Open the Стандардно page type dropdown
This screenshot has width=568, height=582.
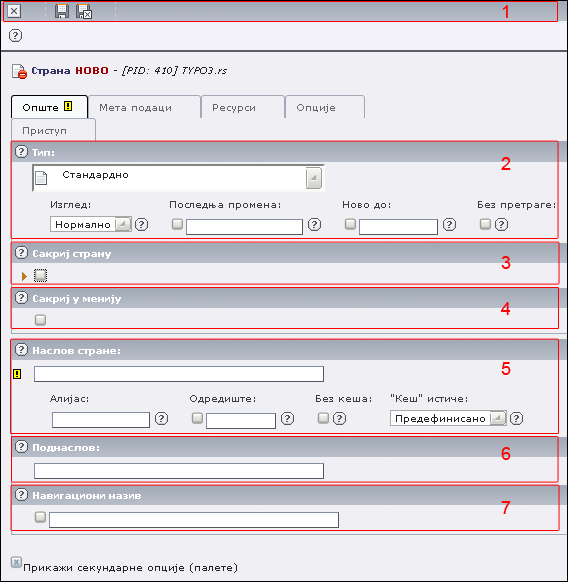[178, 178]
